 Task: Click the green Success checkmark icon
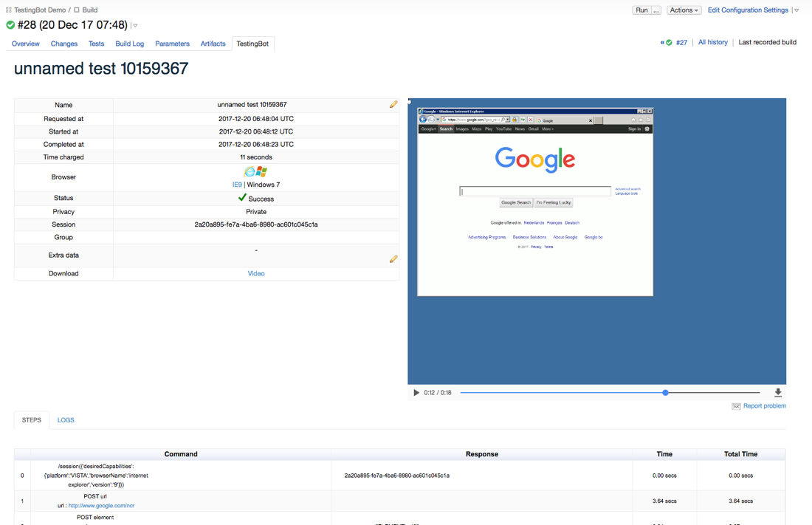pos(242,197)
